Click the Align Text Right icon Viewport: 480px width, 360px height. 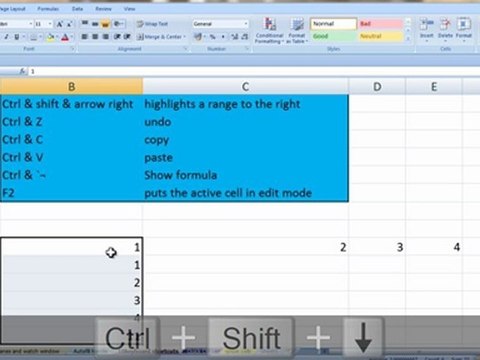pos(105,36)
